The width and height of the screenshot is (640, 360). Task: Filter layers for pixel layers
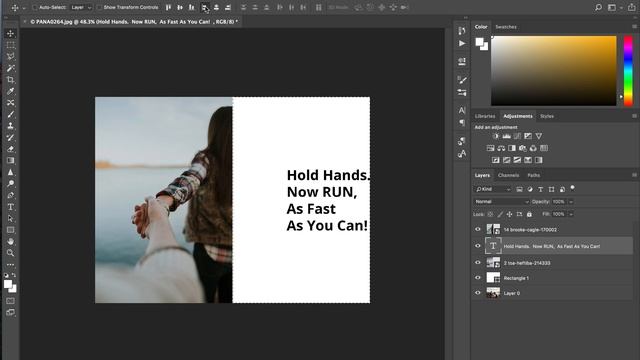point(519,189)
